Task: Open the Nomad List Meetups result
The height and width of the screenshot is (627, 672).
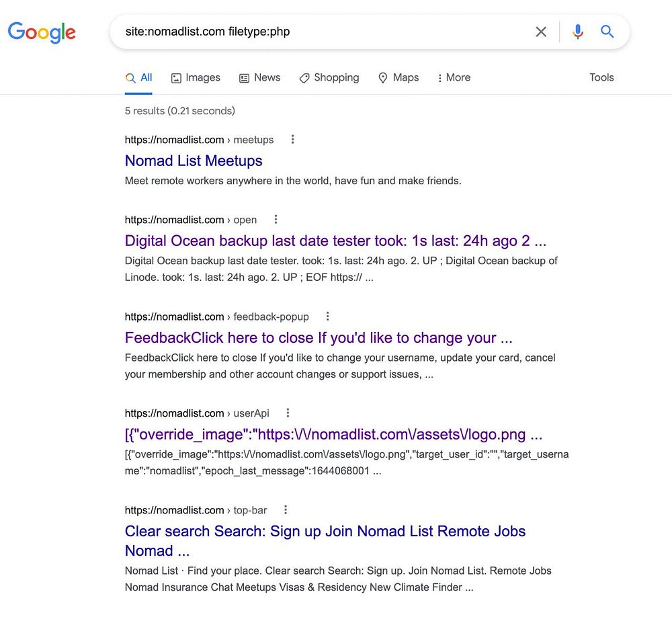Action: [x=194, y=161]
